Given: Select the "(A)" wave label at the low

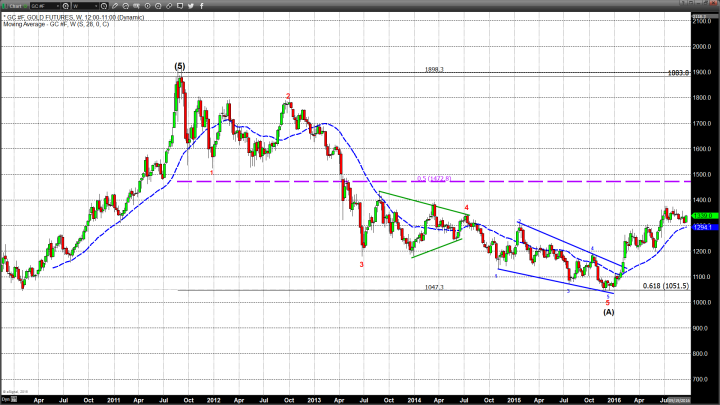Looking at the screenshot, I should (608, 311).
